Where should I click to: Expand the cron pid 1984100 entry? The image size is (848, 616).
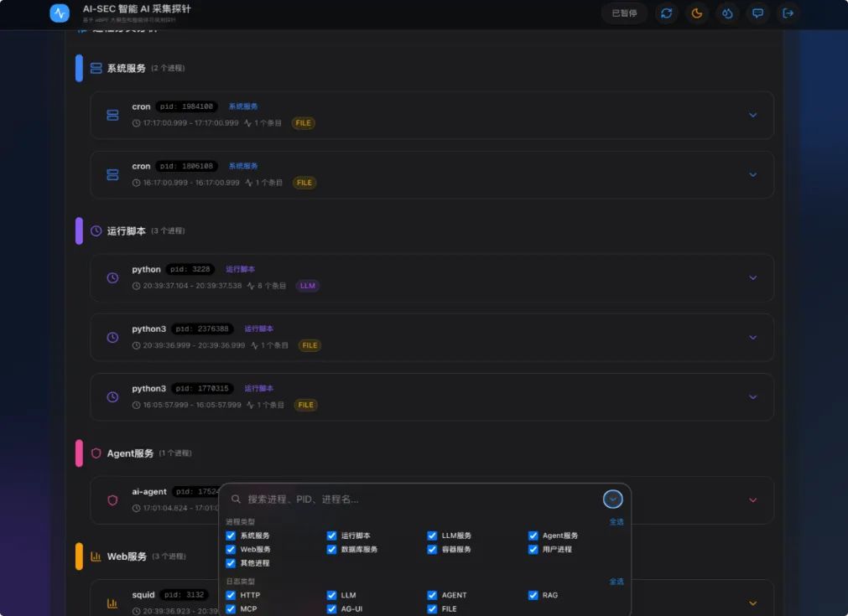(752, 115)
